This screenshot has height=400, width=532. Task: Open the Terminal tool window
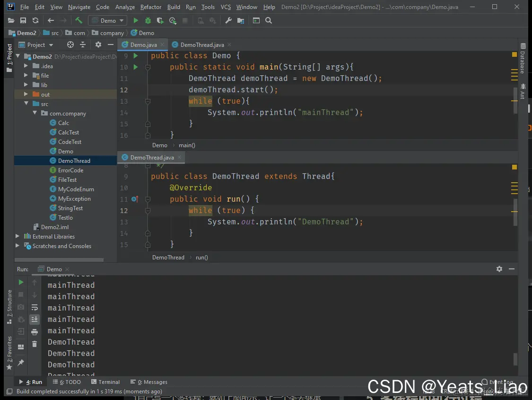tap(105, 382)
